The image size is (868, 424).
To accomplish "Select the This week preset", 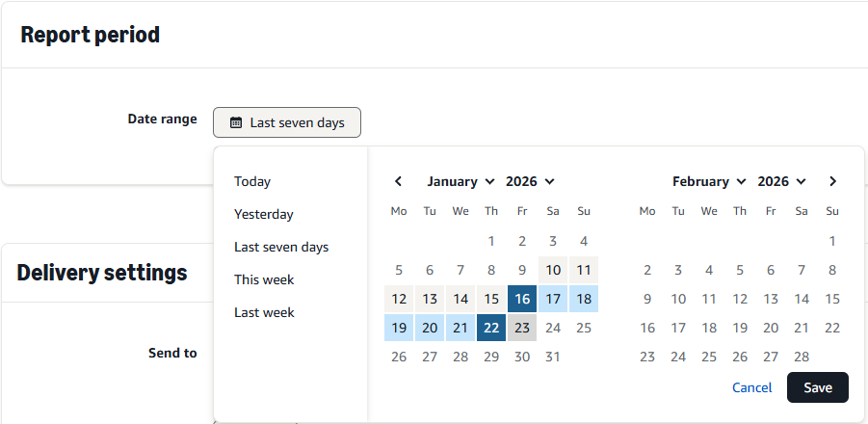I will [264, 279].
